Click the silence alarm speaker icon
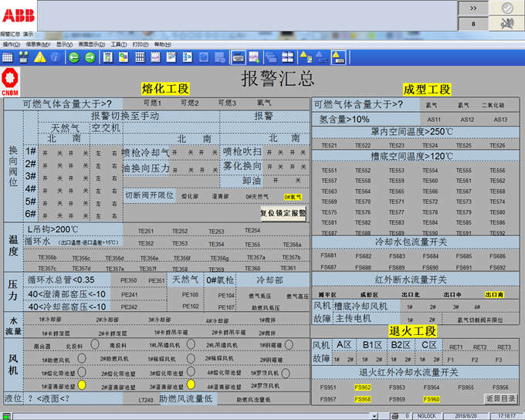This screenshot has width=525, height=420. pyautogui.click(x=507, y=23)
